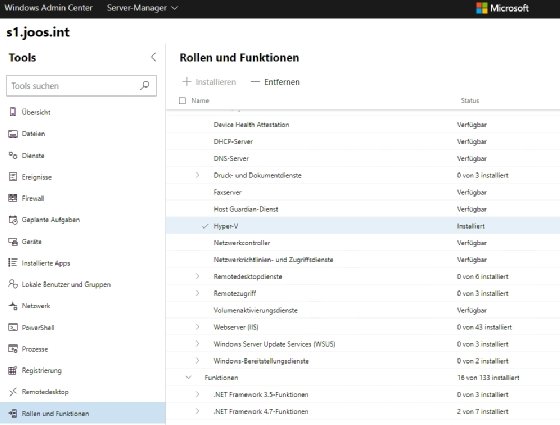Open the Registrierung grid icon
The height and width of the screenshot is (425, 560).
tap(13, 370)
